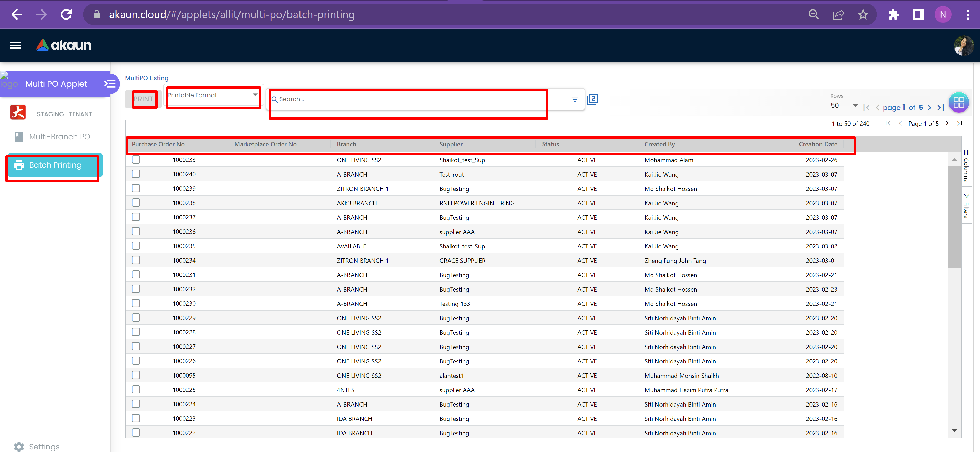
Task: Open Multi-Branch PO menu item
Action: 59,137
